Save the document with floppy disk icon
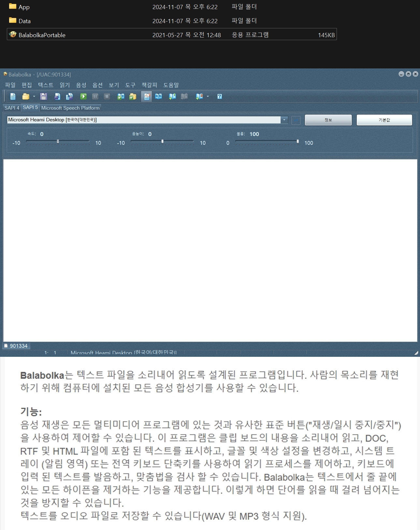Image resolution: width=420 pixels, height=530 pixels. (x=44, y=97)
